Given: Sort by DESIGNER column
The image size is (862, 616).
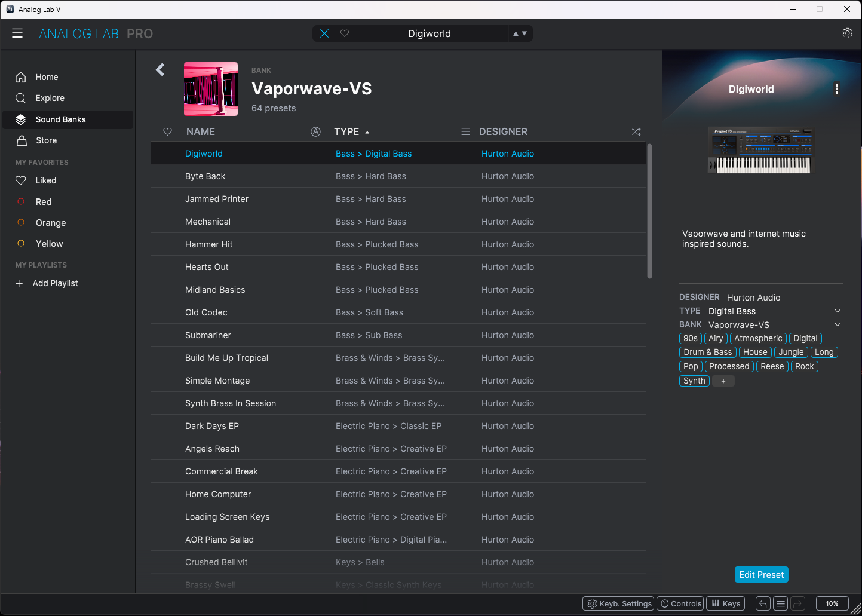Looking at the screenshot, I should 503,131.
